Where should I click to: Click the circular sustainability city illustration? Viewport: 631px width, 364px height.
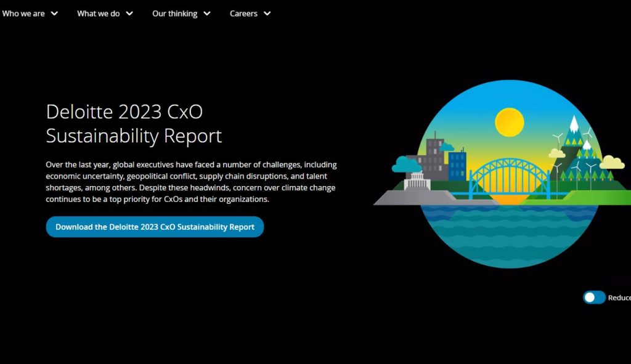point(503,174)
